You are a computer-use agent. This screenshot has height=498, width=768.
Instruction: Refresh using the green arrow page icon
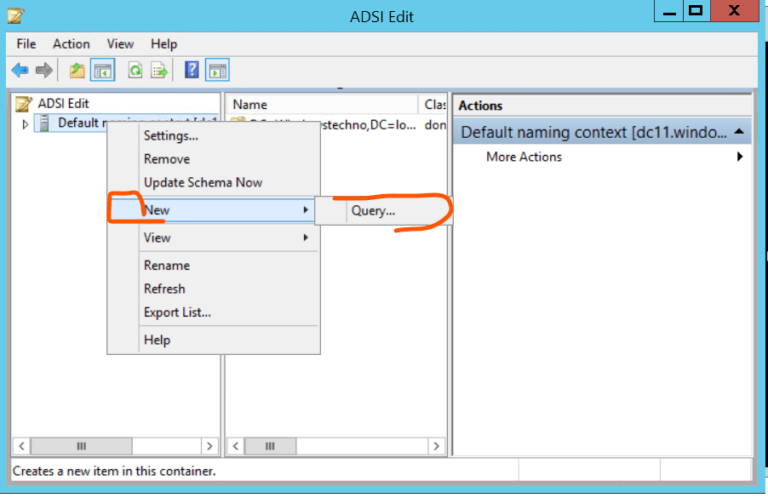pos(135,71)
